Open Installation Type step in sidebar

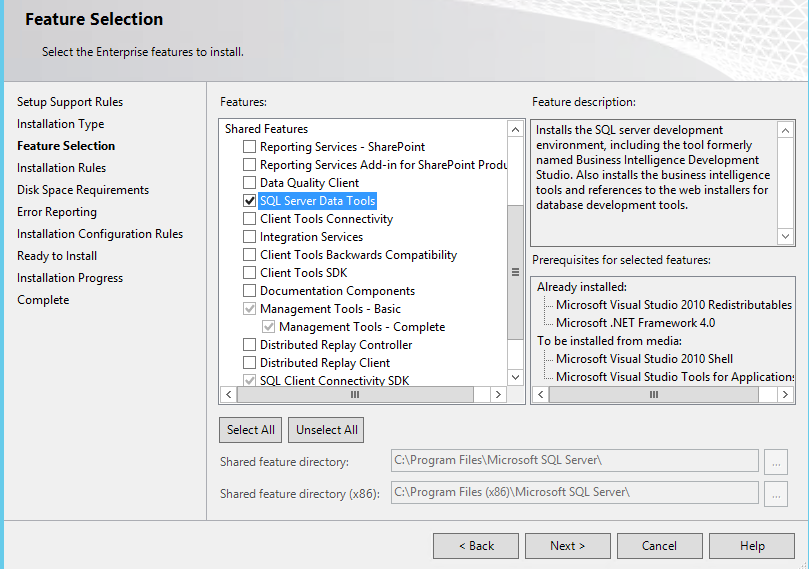click(60, 124)
